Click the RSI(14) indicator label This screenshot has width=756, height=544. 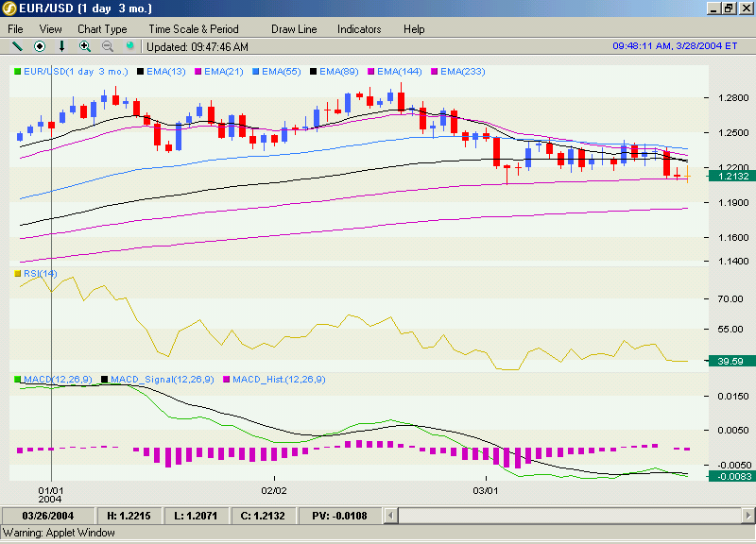click(x=41, y=274)
